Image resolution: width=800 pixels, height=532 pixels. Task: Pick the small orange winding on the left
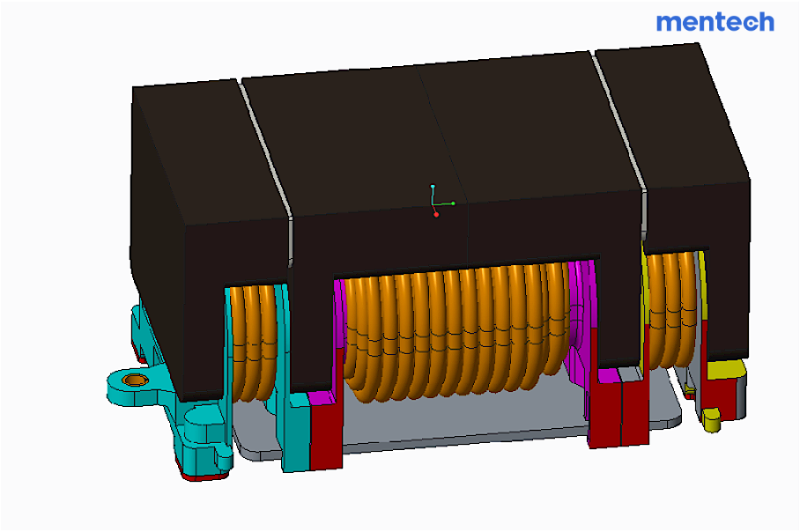pyautogui.click(x=256, y=339)
